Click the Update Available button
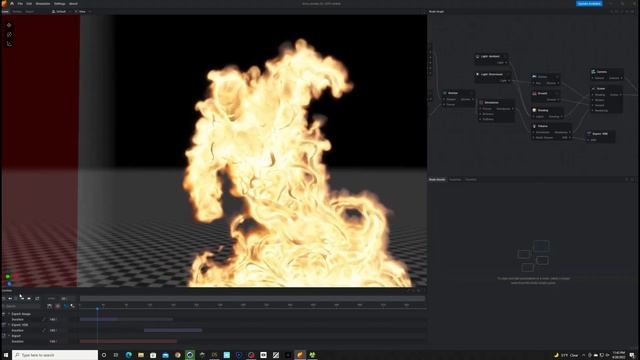 point(589,4)
